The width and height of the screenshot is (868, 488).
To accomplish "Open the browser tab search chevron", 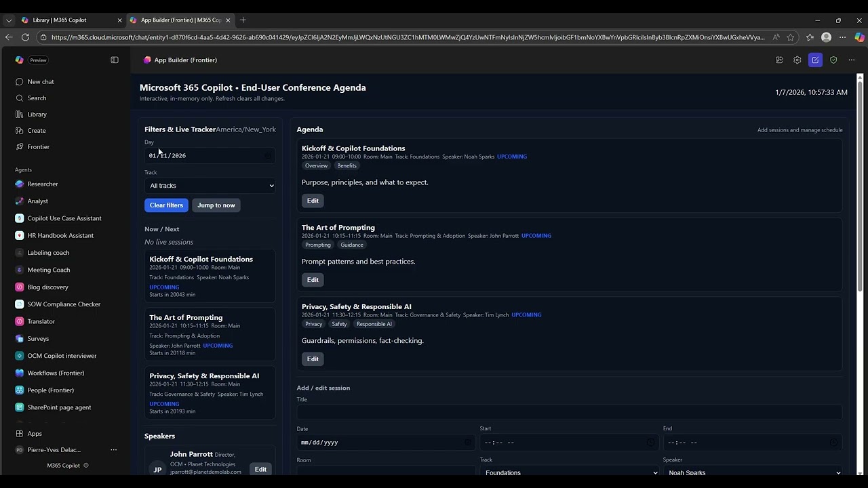I will coord(9,20).
